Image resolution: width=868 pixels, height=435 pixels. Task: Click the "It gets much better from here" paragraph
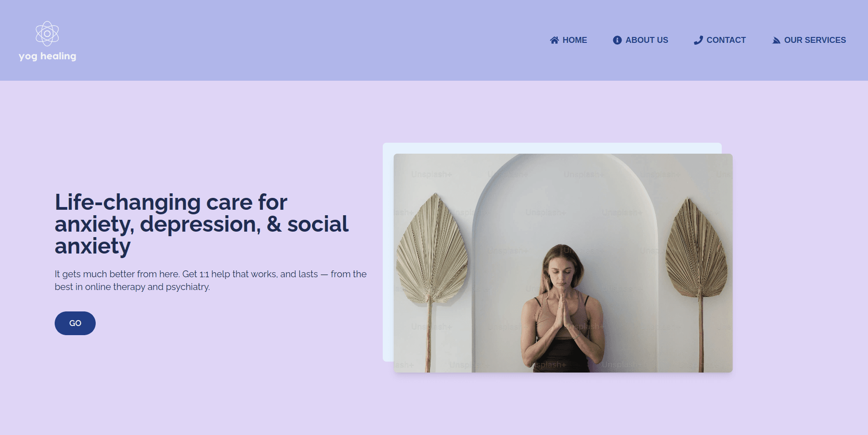pos(211,280)
